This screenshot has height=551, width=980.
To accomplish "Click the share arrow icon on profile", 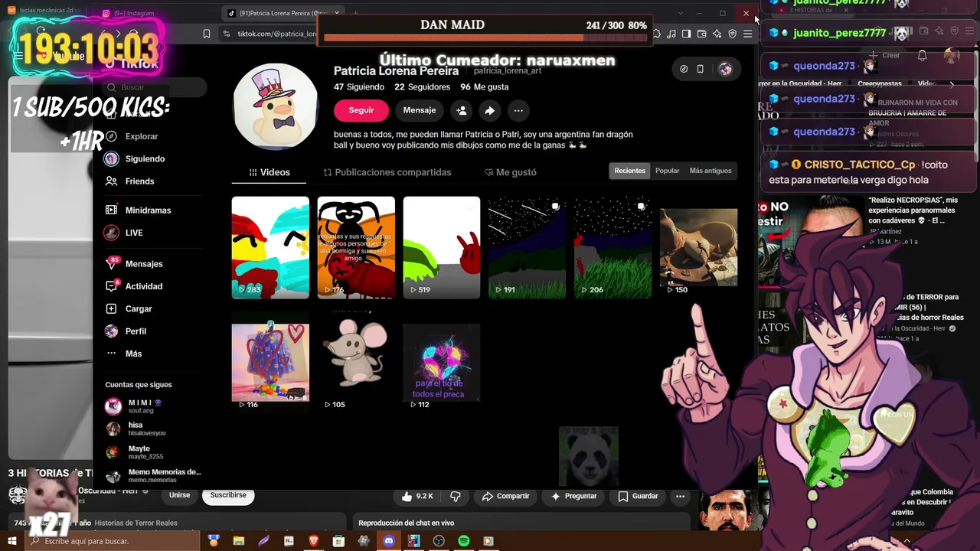I will pyautogui.click(x=489, y=110).
